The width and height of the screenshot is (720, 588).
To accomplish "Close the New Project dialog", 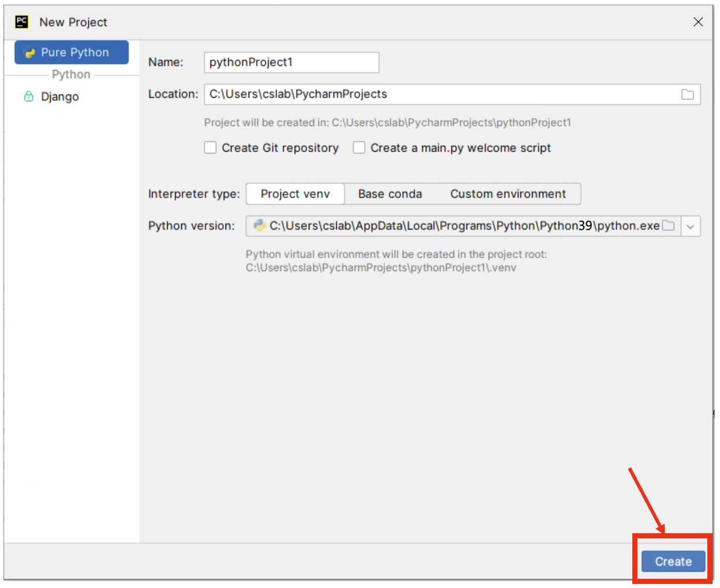I will point(698,22).
